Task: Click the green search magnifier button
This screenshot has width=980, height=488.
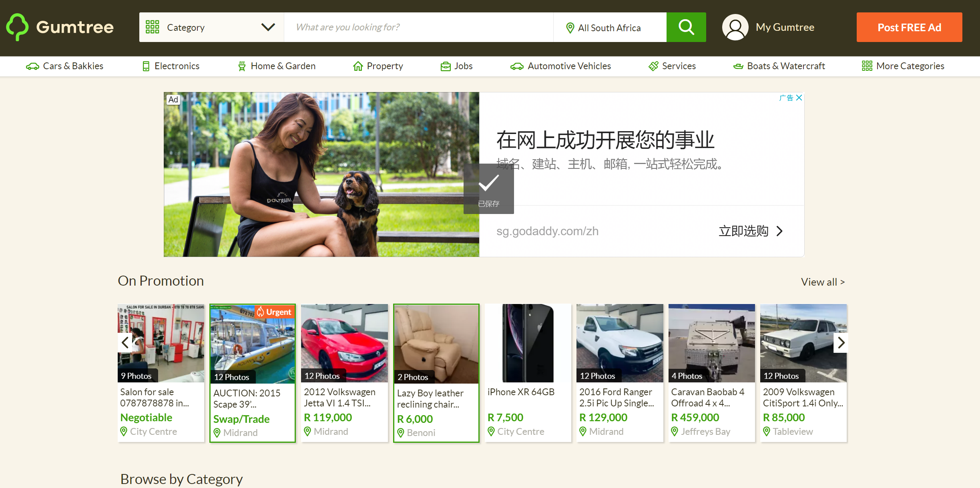Action: pos(686,27)
